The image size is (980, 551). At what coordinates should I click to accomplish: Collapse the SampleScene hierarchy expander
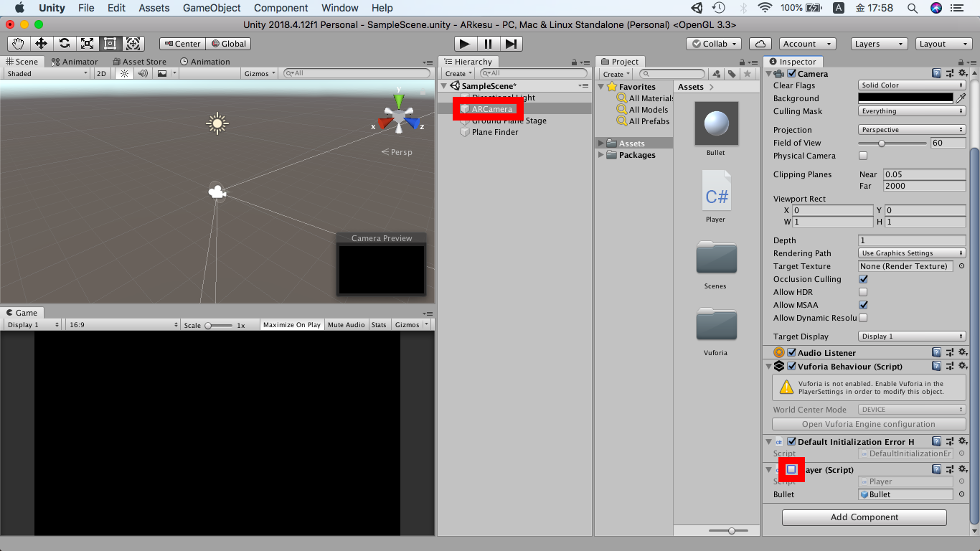[x=444, y=86]
